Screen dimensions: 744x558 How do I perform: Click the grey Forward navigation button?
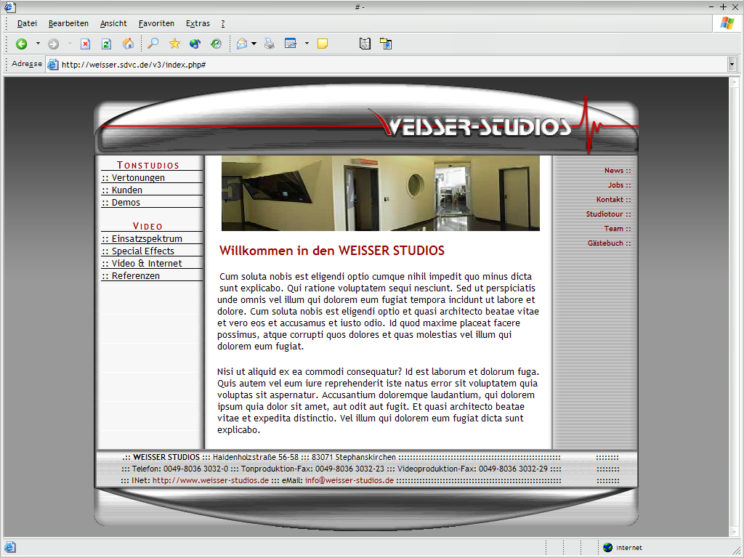[x=53, y=44]
